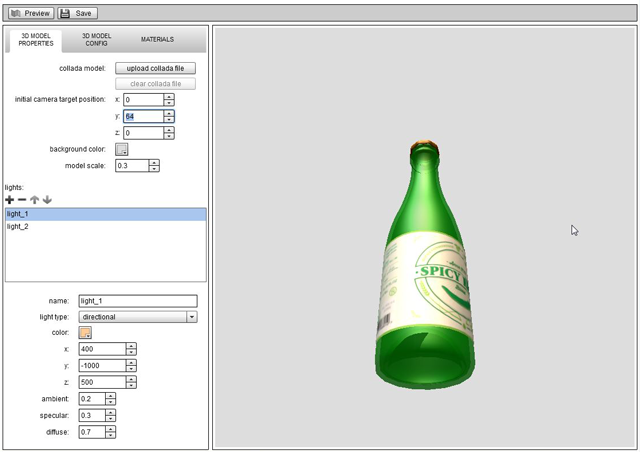Switch to 3D Model Properties tab
Image resolution: width=640 pixels, height=452 pixels.
click(36, 40)
